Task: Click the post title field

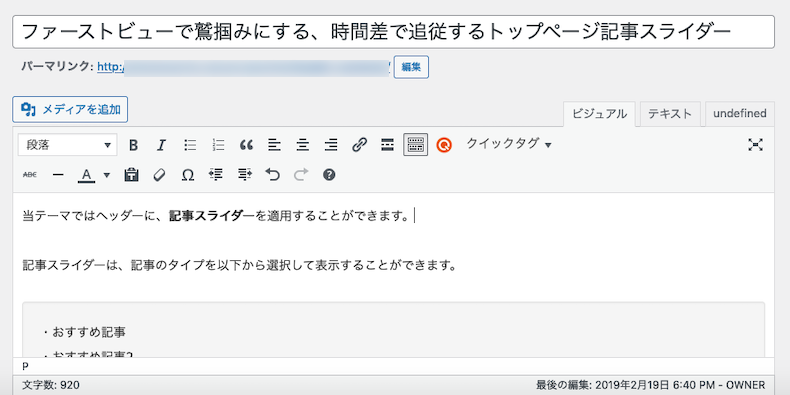Action: click(393, 32)
